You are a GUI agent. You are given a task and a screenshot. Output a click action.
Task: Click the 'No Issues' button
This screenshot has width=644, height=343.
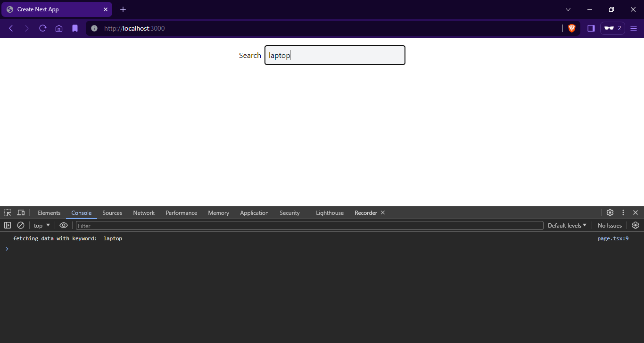point(610,225)
